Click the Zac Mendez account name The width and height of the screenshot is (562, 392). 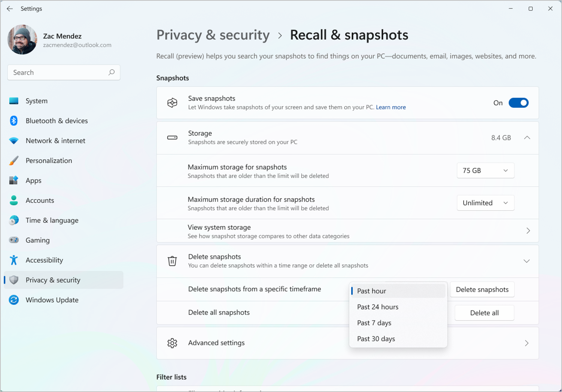[x=62, y=36]
